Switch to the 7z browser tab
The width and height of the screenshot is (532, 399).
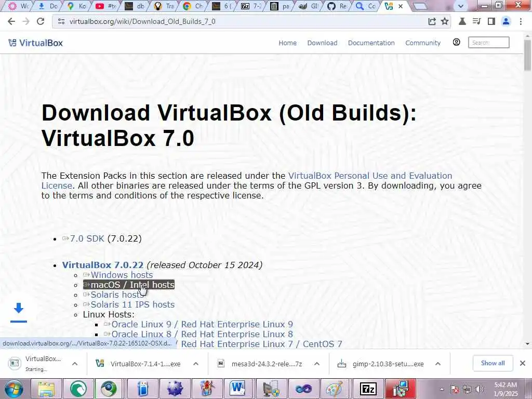[x=251, y=6]
